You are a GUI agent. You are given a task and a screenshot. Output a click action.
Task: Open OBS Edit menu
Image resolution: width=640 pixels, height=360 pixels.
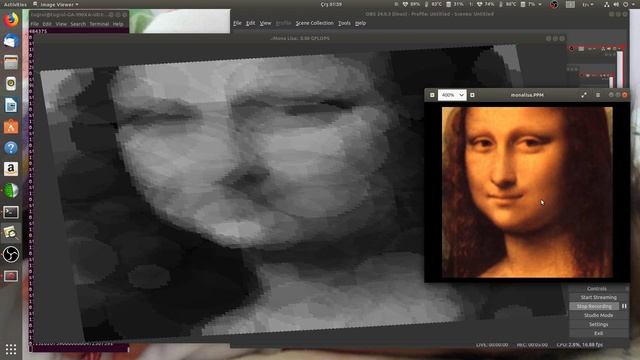tap(250, 23)
